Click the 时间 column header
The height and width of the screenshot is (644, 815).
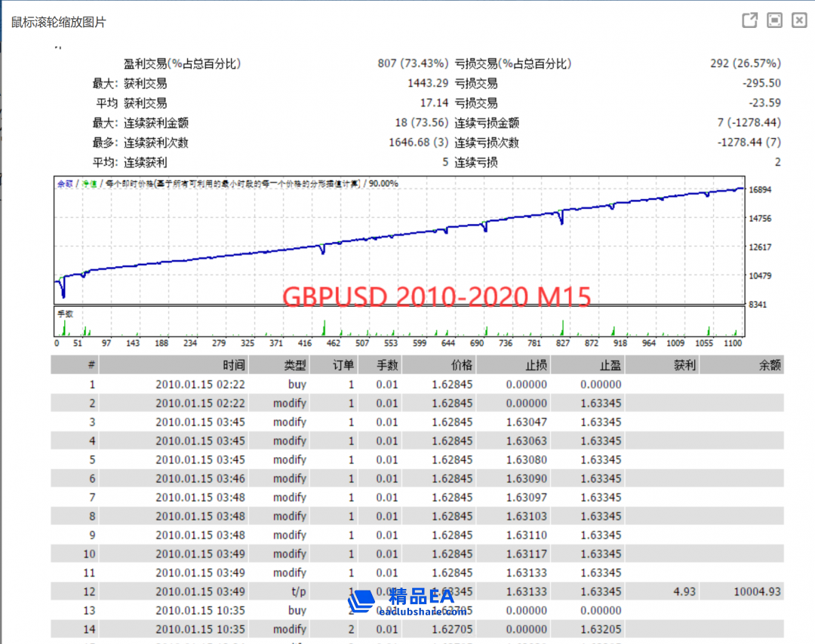[x=234, y=365]
